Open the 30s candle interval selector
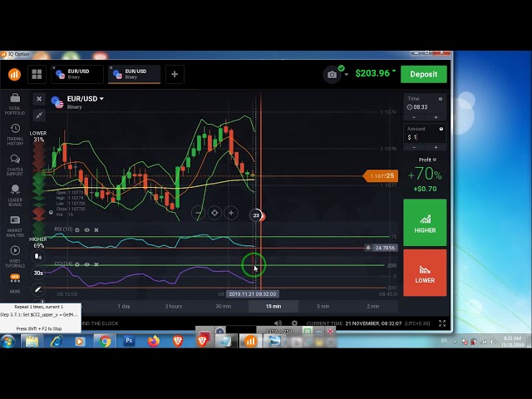The height and width of the screenshot is (399, 532). tap(38, 273)
